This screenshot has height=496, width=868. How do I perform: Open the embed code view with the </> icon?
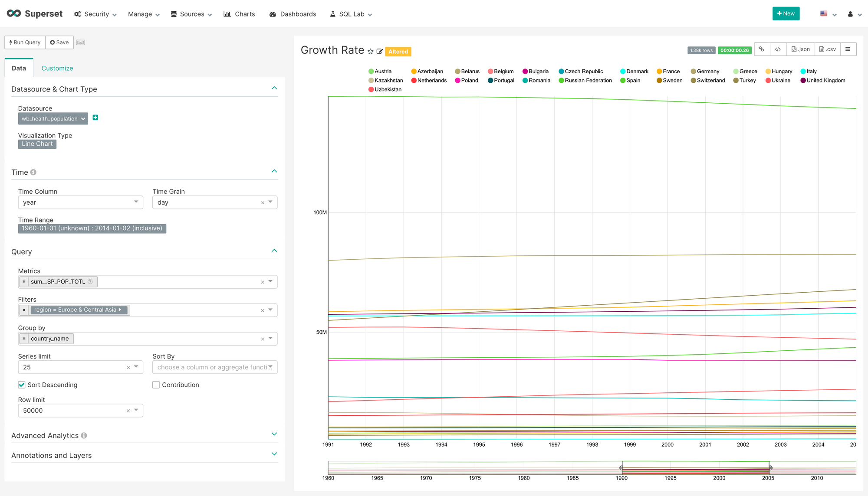tap(778, 49)
